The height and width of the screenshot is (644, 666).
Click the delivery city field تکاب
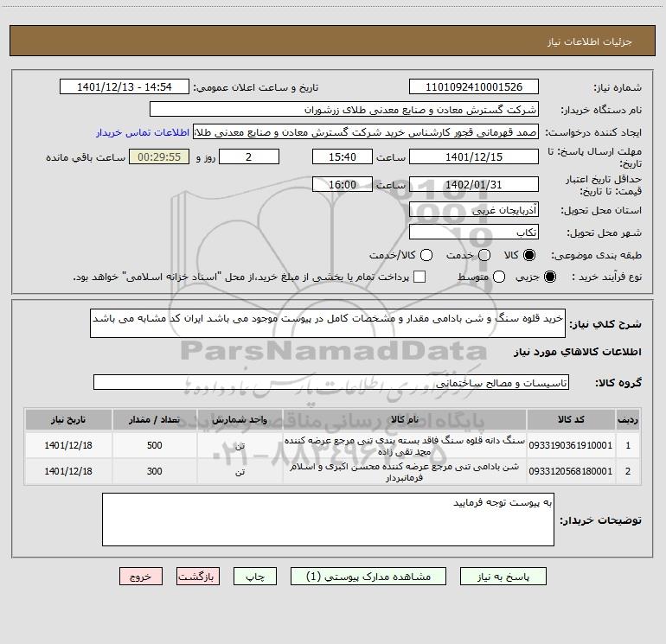coord(474,233)
